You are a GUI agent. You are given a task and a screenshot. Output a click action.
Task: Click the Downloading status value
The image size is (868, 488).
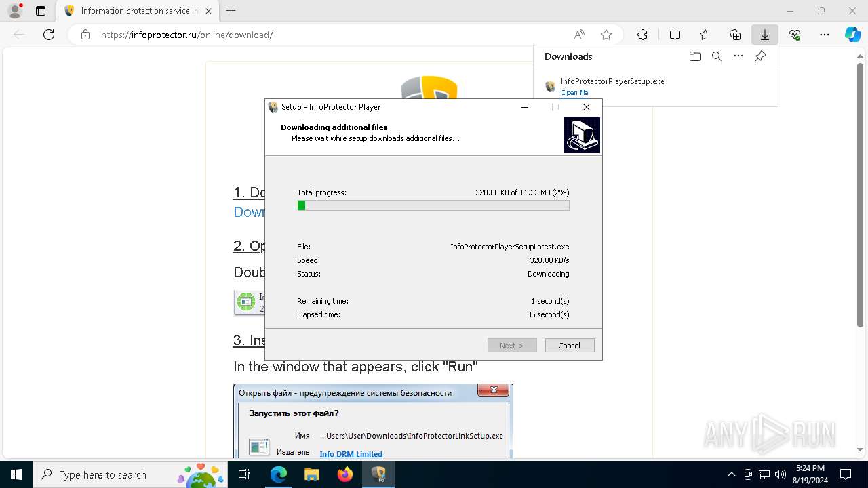549,274
